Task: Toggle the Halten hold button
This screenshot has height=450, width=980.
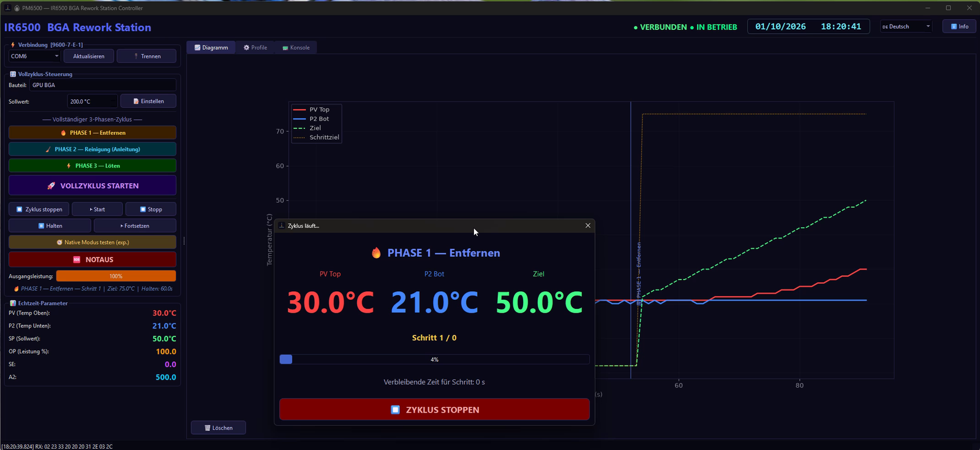Action: pyautogui.click(x=50, y=226)
